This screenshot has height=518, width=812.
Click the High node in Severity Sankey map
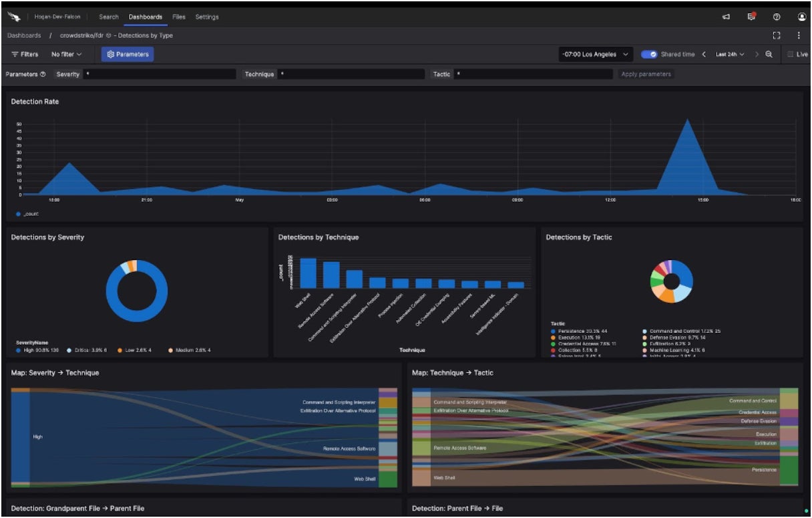pyautogui.click(x=20, y=436)
